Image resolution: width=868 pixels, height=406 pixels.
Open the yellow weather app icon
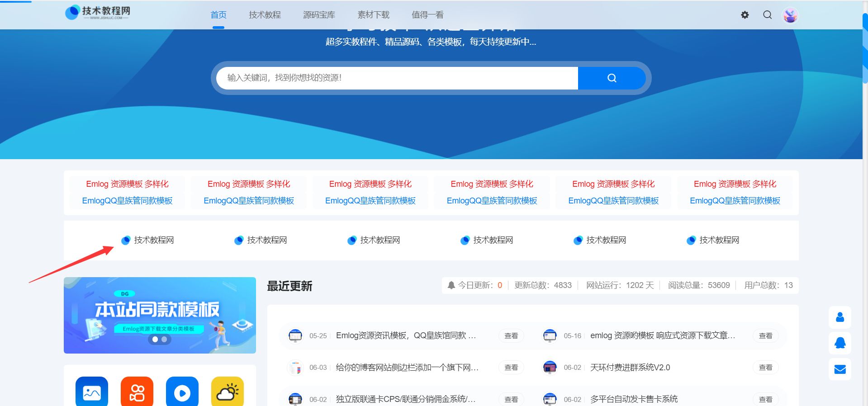click(x=228, y=392)
